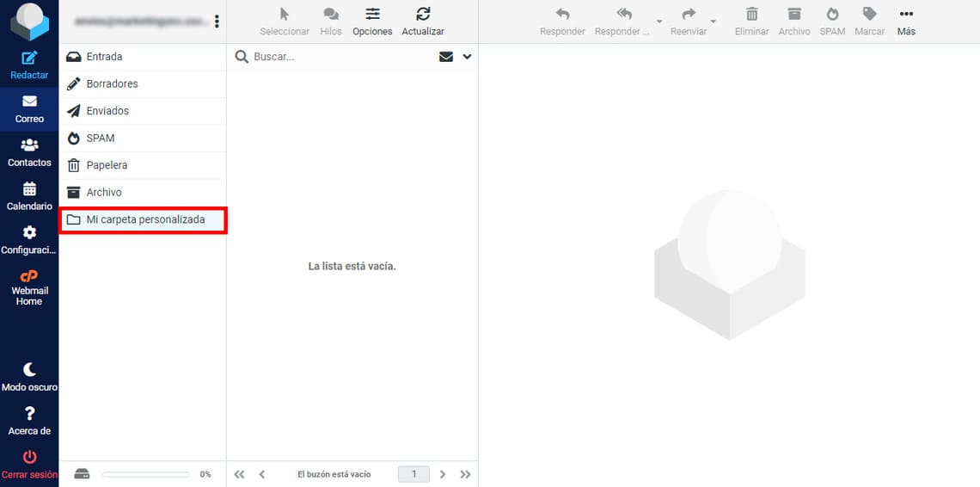Screen dimensions: 980x487
Task: Click Cerrar sesión to log out
Action: tap(29, 465)
